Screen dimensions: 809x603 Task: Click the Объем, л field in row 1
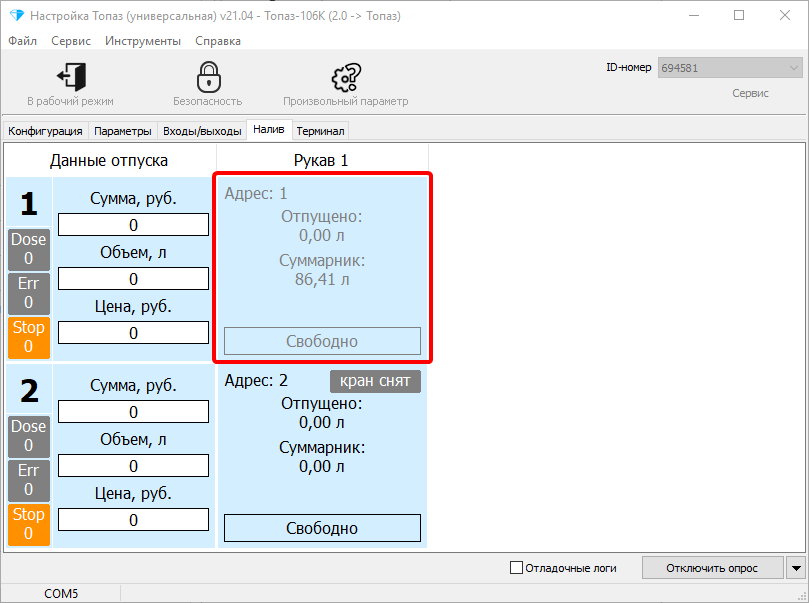[134, 279]
